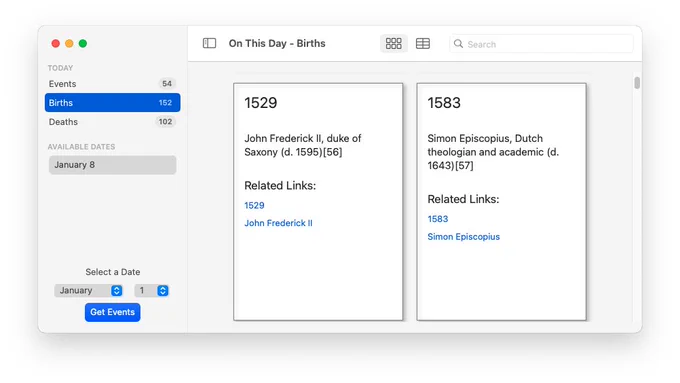This screenshot has height=383, width=680.
Task: Close the window with red button
Action: coord(56,43)
